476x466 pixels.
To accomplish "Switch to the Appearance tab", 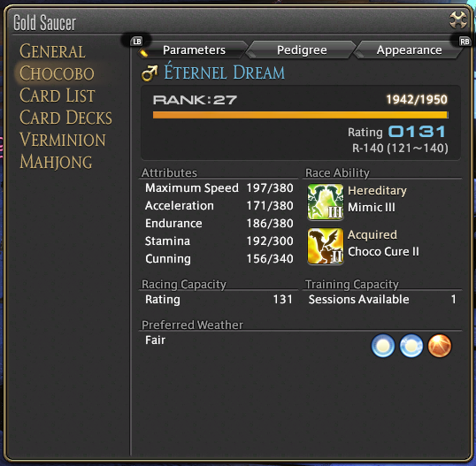I will (x=409, y=50).
